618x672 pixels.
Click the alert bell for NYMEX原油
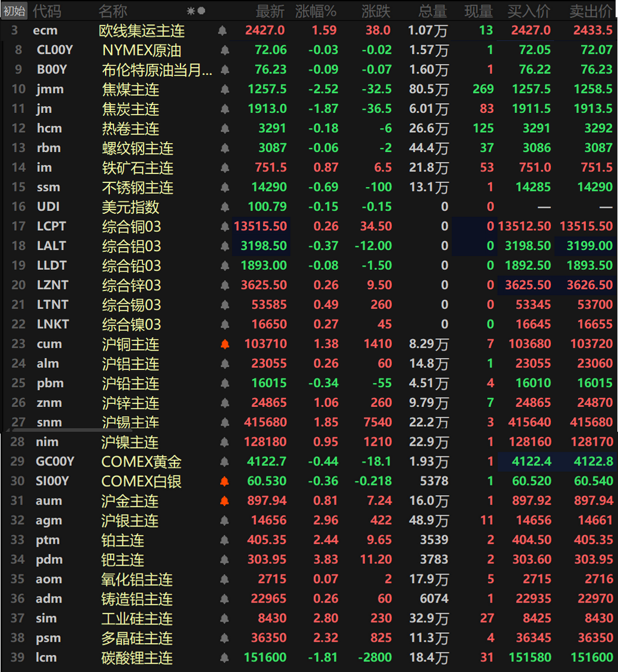tap(225, 50)
